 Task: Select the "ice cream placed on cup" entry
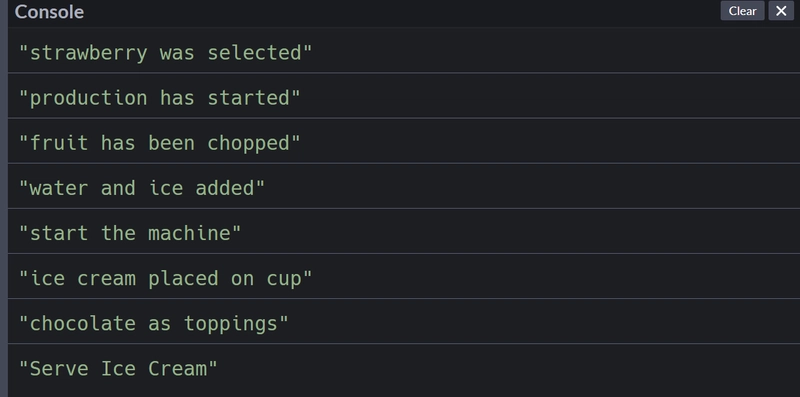(404, 278)
